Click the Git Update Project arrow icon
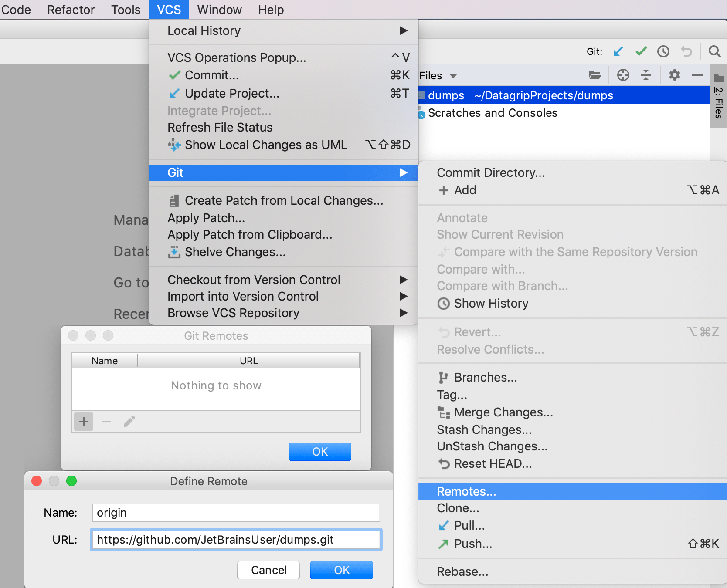Screen dimensions: 727x588 click(x=618, y=51)
